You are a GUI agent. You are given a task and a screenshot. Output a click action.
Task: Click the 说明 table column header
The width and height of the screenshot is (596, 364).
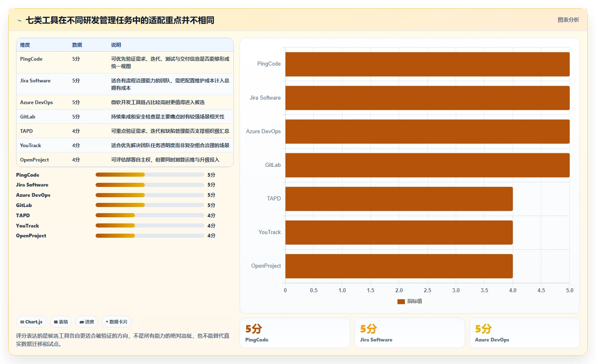116,45
